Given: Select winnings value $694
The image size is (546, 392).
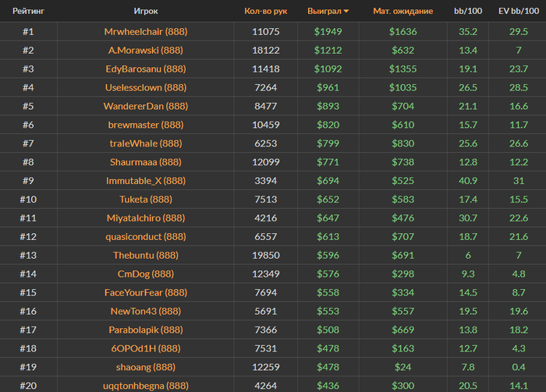Looking at the screenshot, I should coord(328,181).
